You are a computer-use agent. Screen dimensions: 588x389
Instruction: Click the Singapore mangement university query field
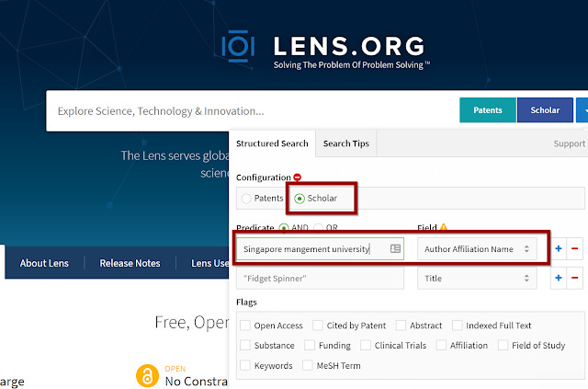tap(320, 248)
